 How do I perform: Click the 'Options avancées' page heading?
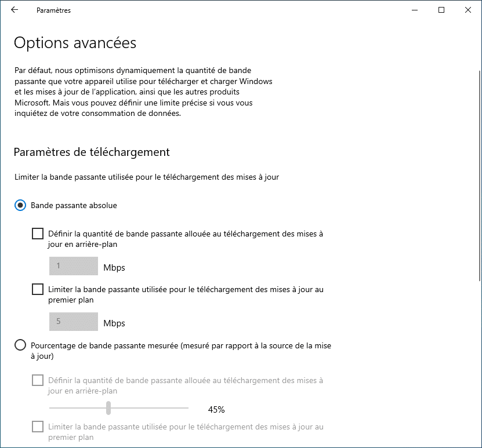point(75,43)
